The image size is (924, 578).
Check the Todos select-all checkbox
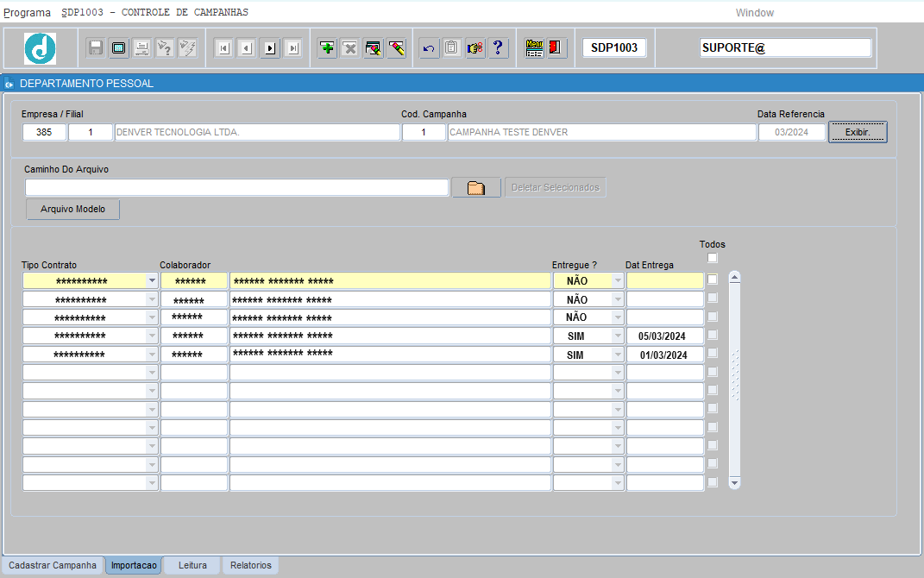point(713,258)
